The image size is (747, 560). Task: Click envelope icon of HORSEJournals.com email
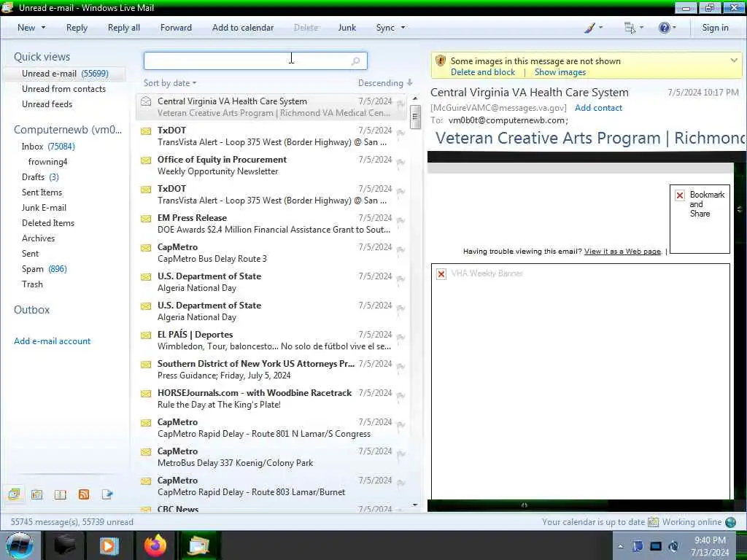click(x=146, y=393)
